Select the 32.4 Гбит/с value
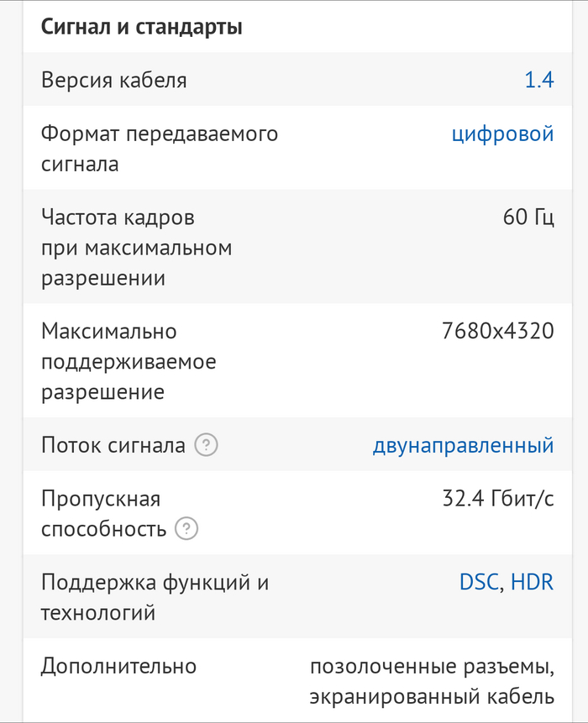The image size is (588, 723). pyautogui.click(x=498, y=499)
